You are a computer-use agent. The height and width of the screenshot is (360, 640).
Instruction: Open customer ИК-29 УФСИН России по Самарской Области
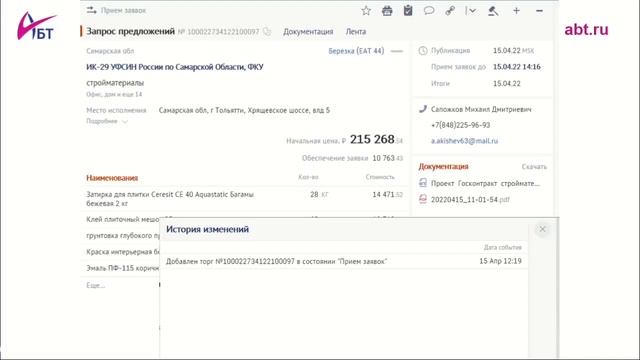(x=175, y=67)
